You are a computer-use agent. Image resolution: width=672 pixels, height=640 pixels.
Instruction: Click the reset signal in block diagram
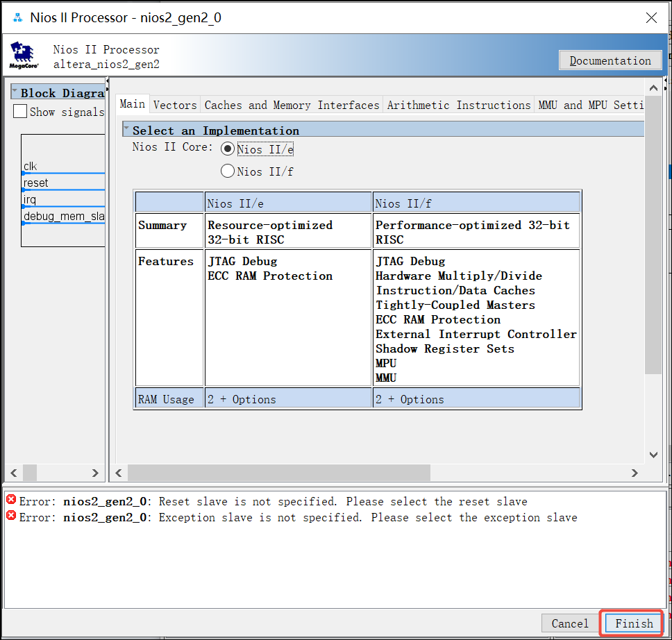point(35,183)
